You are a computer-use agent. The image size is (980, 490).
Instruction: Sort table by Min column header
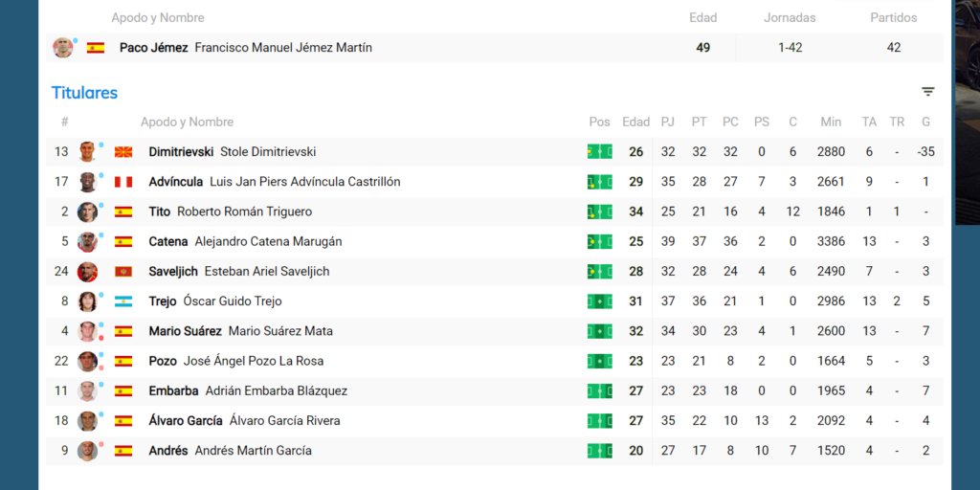pyautogui.click(x=831, y=122)
